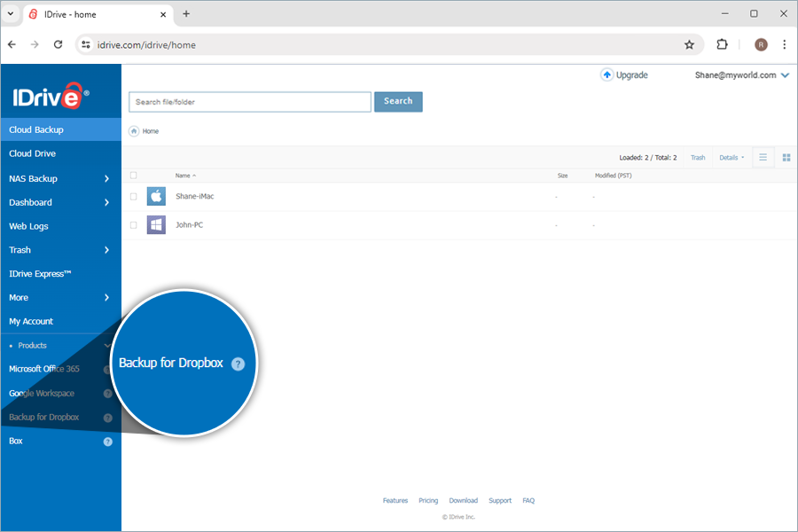The image size is (798, 532).
Task: Open the John-PC device name
Action: click(190, 225)
